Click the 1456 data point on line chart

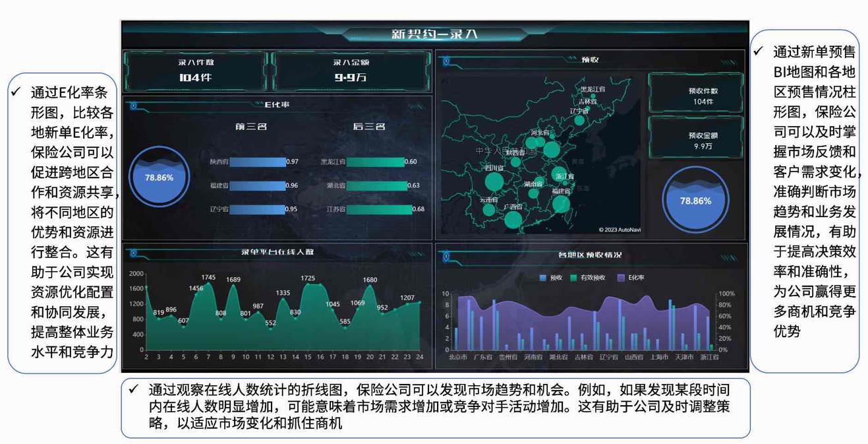coord(196,295)
